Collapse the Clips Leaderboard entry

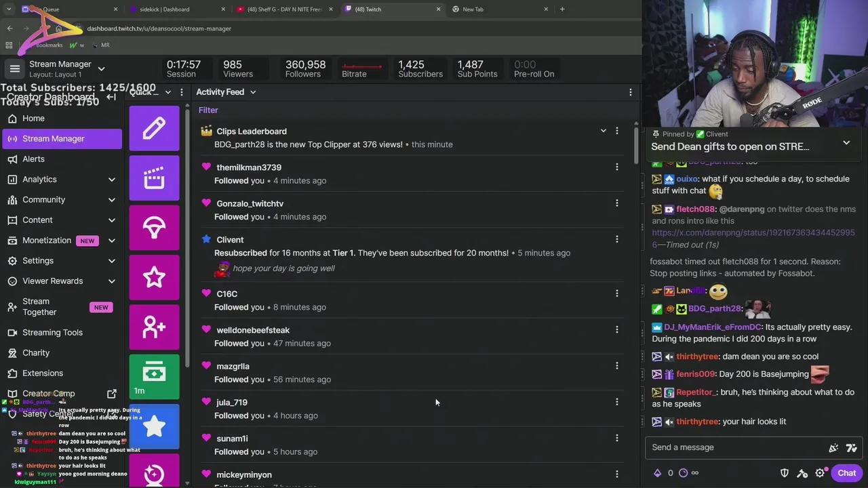coord(603,130)
